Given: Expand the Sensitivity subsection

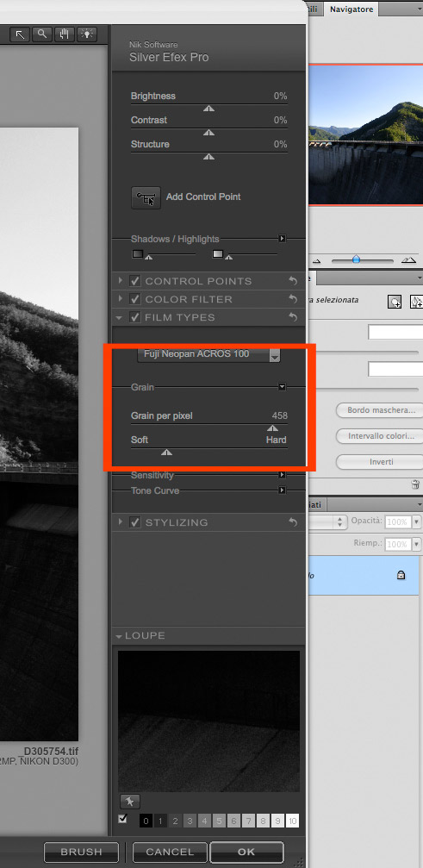Looking at the screenshot, I should pos(282,475).
